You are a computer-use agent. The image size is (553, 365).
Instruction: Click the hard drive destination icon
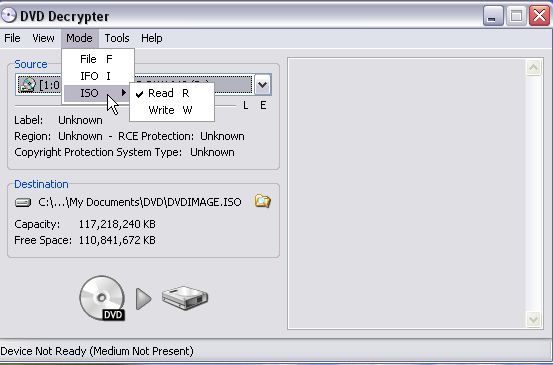(x=185, y=298)
